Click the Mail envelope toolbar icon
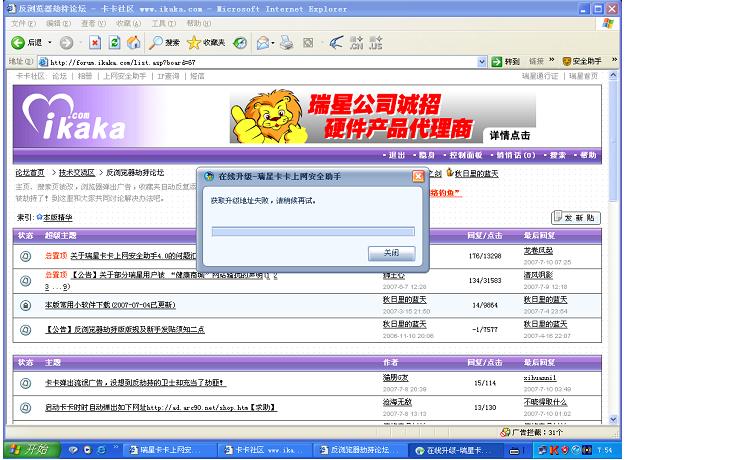 pyautogui.click(x=262, y=43)
